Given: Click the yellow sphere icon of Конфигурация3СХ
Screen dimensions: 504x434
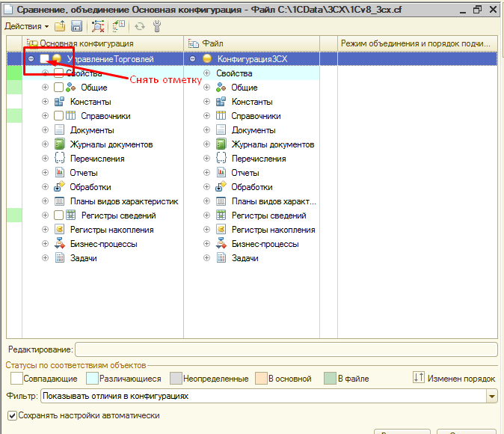Looking at the screenshot, I should coord(207,58).
